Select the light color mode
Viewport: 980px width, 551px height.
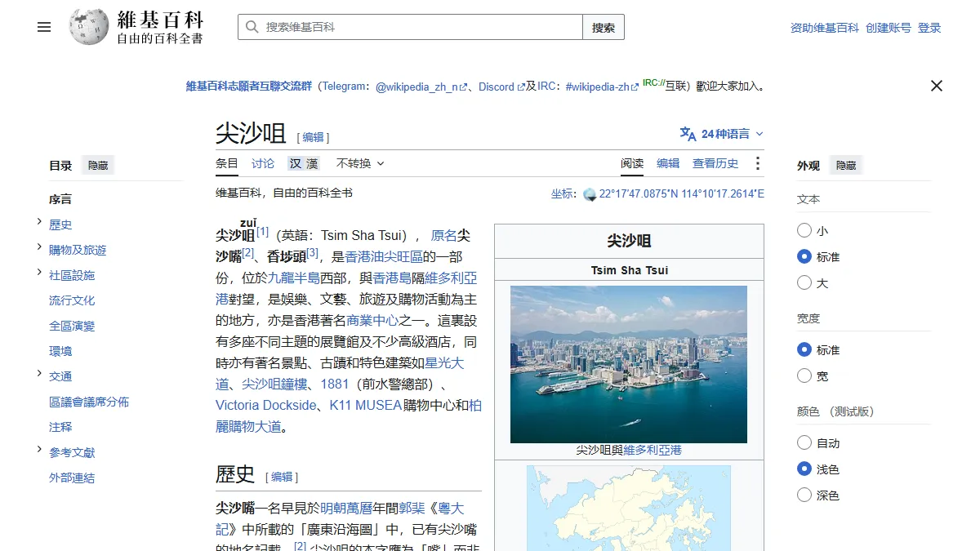click(804, 469)
